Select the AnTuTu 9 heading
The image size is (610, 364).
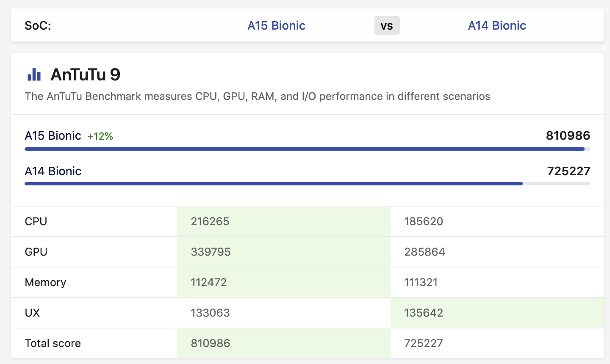tap(86, 74)
